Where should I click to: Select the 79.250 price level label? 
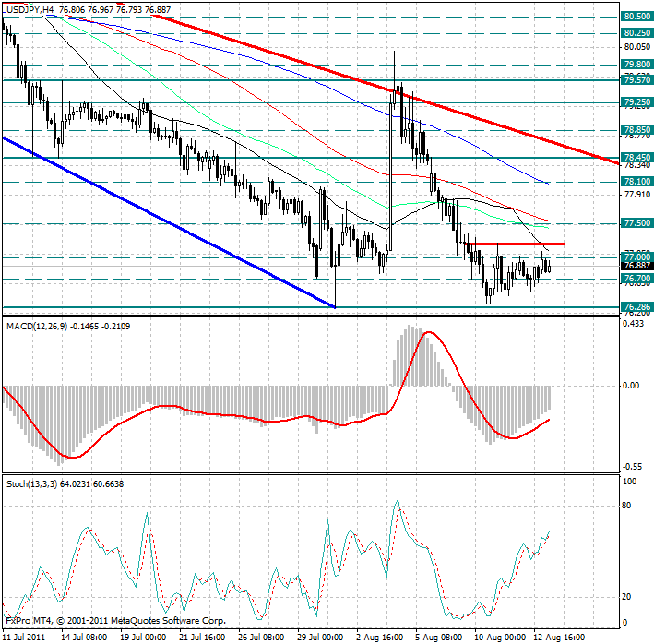coord(636,102)
